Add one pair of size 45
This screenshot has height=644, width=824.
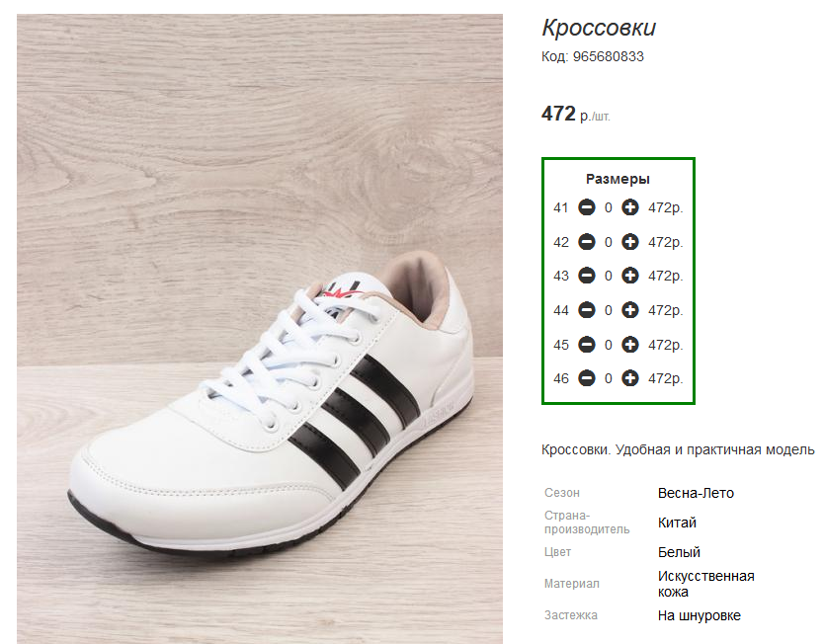[630, 345]
